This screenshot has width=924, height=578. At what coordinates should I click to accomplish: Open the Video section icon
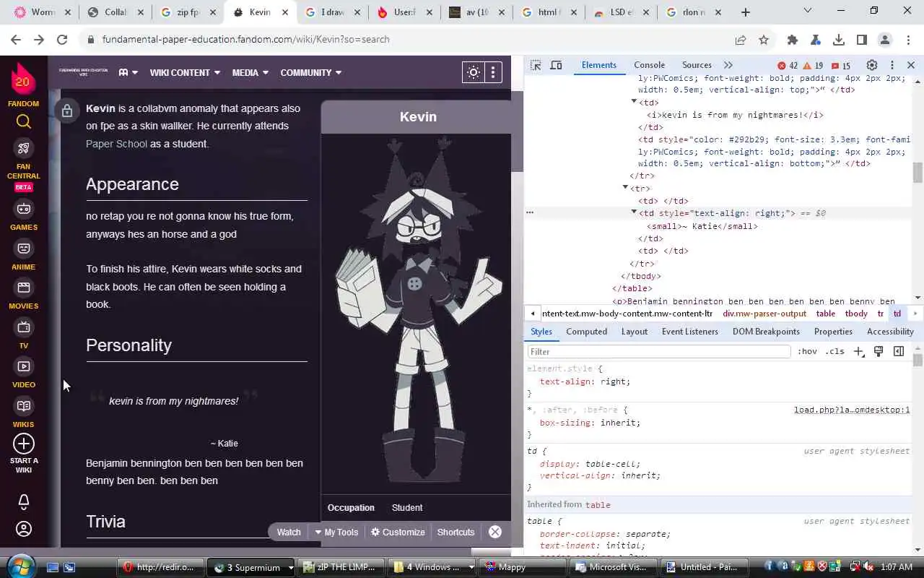click(x=24, y=366)
